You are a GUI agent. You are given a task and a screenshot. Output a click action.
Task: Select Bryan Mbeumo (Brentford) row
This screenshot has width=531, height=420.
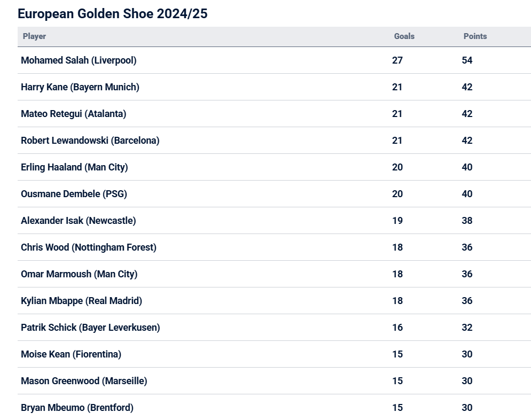coord(77,408)
